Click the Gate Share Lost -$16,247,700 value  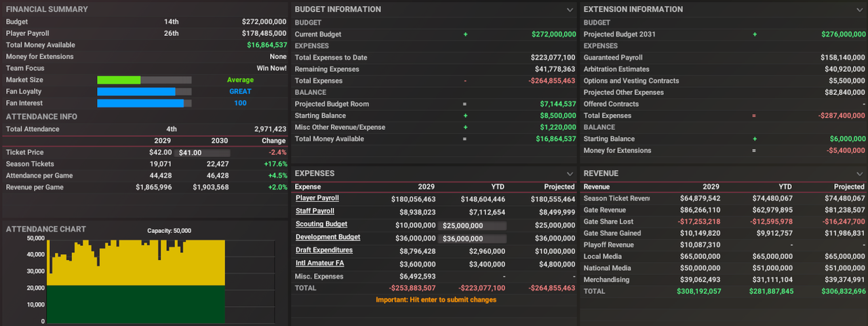(844, 221)
